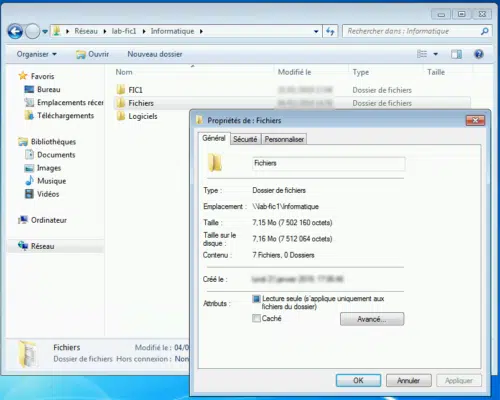500x400 pixels.
Task: Click the Favoris star icon
Action: [x=23, y=76]
